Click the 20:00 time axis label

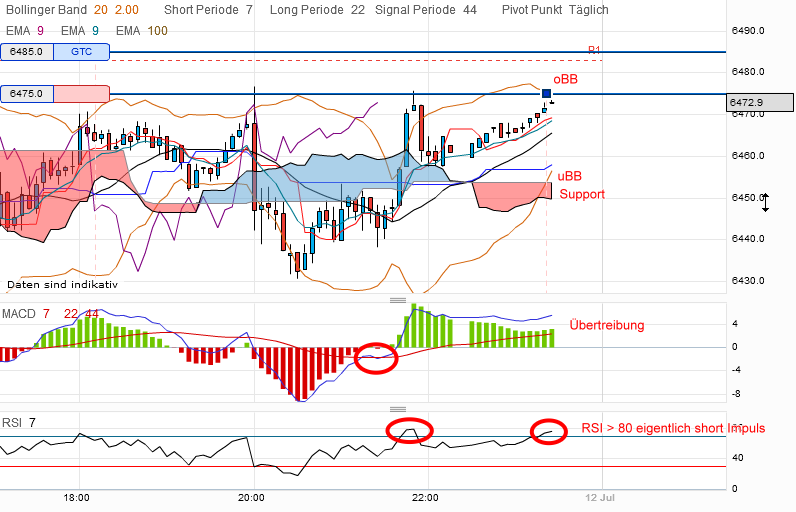coord(251,498)
